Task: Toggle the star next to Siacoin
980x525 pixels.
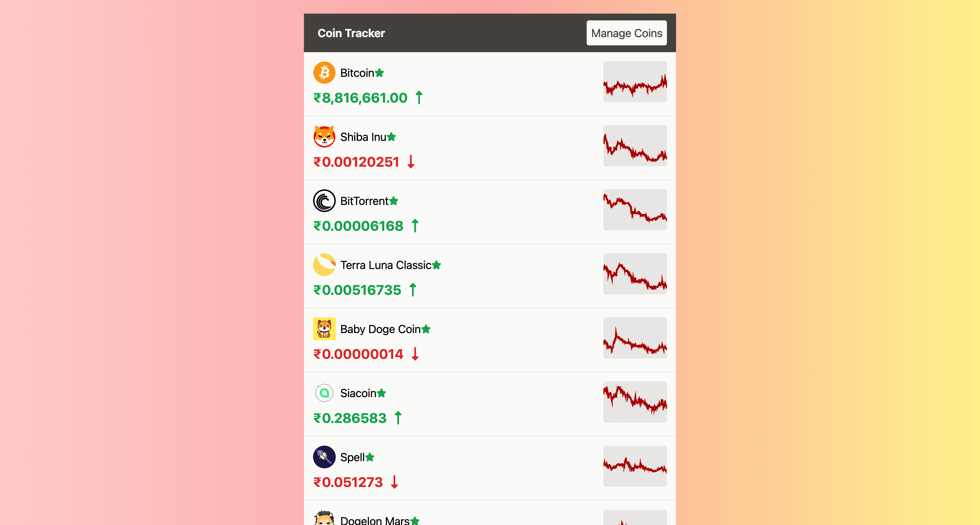Action: tap(381, 393)
